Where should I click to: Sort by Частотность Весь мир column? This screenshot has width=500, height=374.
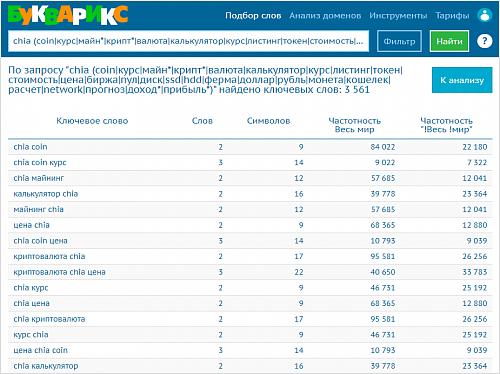coord(355,125)
